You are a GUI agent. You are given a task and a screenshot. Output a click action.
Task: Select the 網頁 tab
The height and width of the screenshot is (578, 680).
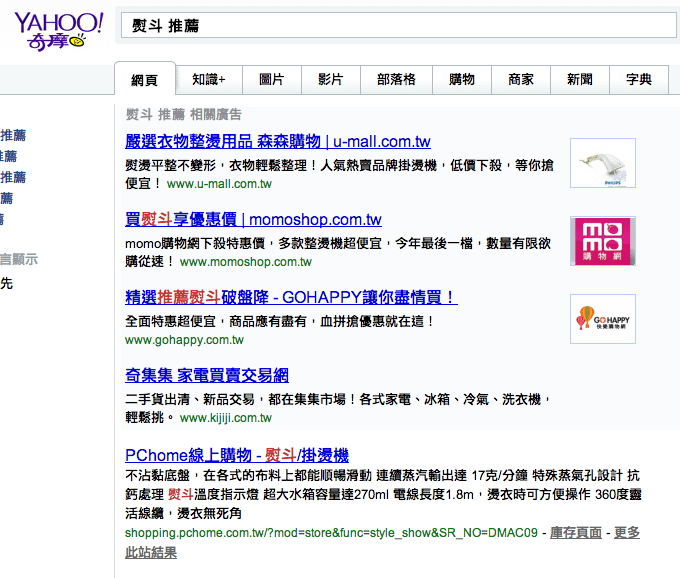[145, 79]
